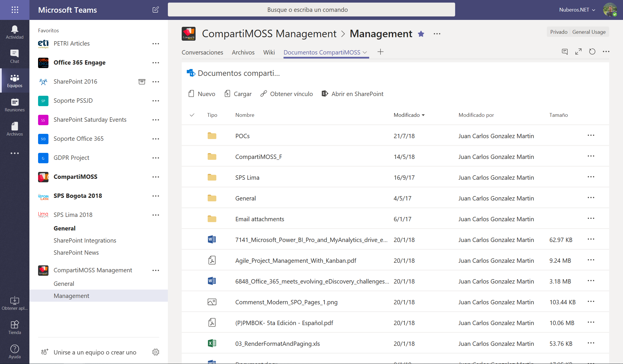Click the archive icon beside SharePoint 2016
Screen dimensions: 623x364
[x=142, y=82]
